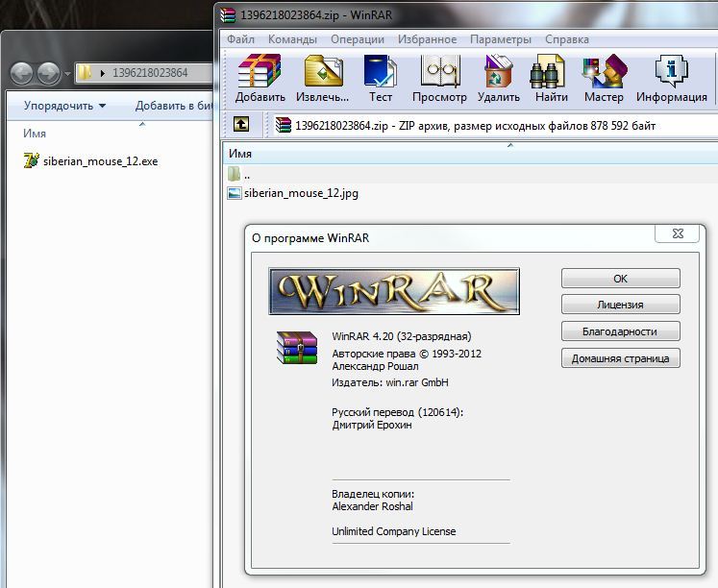The image size is (718, 588).
Task: Click the WinRAR logo banner
Action: [394, 291]
